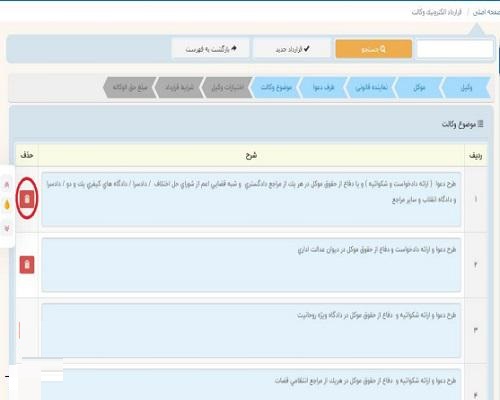Image resolution: width=500 pixels, height=400 pixels.
Task: Click the orange جستجو search button
Action: click(x=374, y=49)
